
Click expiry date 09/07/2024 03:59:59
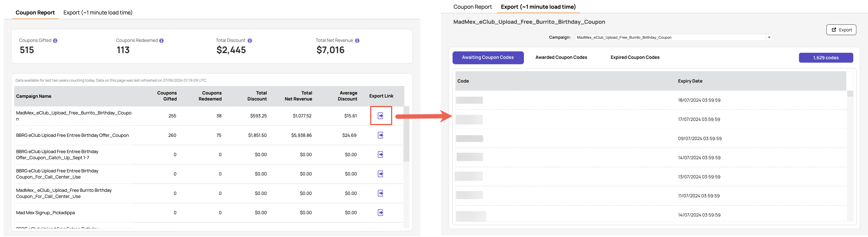pyautogui.click(x=699, y=139)
